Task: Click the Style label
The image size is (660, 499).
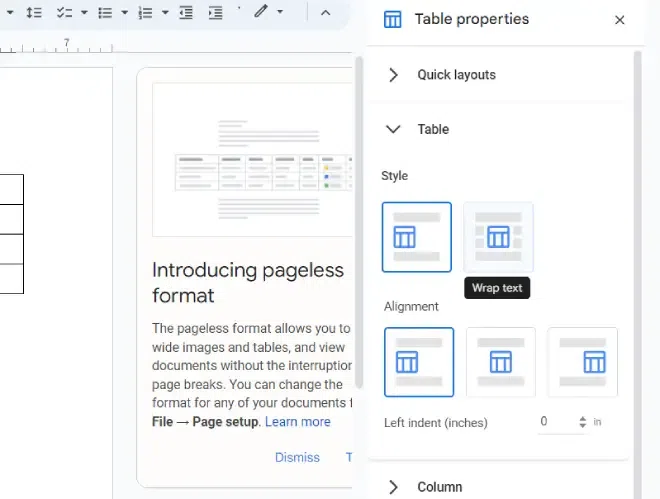Action: coord(394,175)
